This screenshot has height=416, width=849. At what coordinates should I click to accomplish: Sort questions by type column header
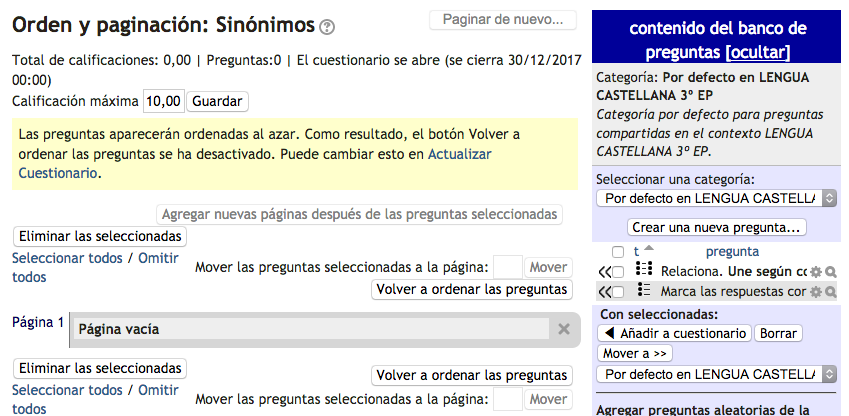[636, 252]
